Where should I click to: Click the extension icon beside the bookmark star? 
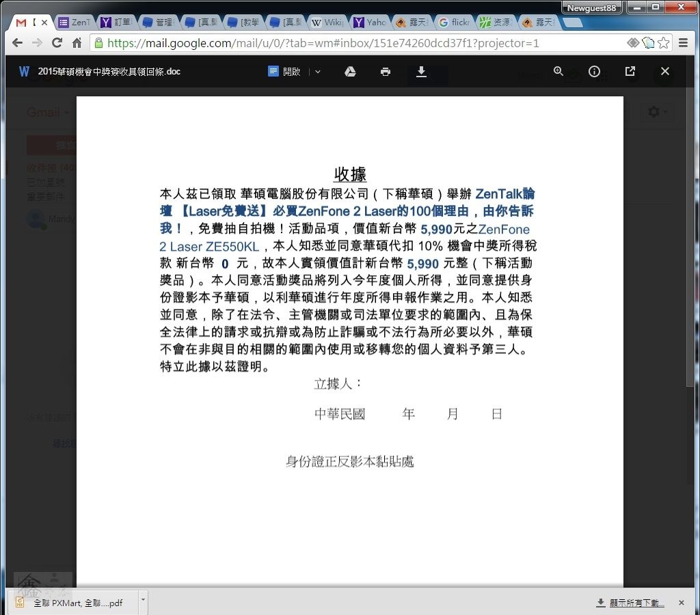click(648, 43)
